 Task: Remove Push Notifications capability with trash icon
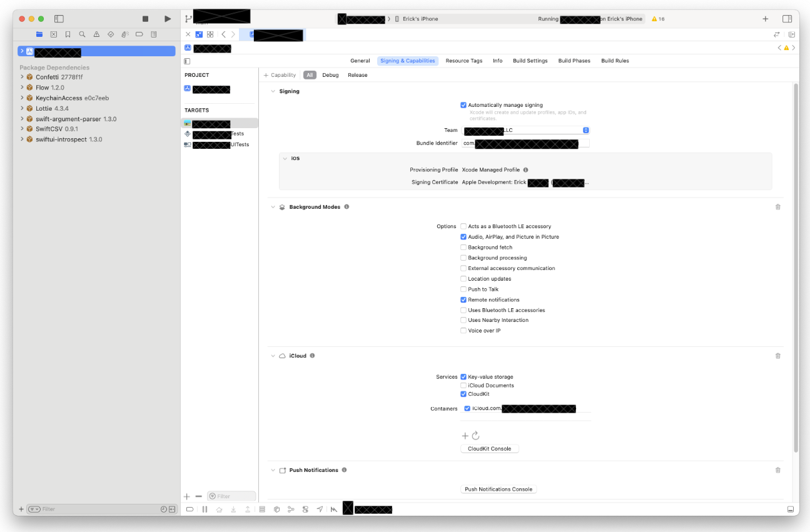point(778,470)
